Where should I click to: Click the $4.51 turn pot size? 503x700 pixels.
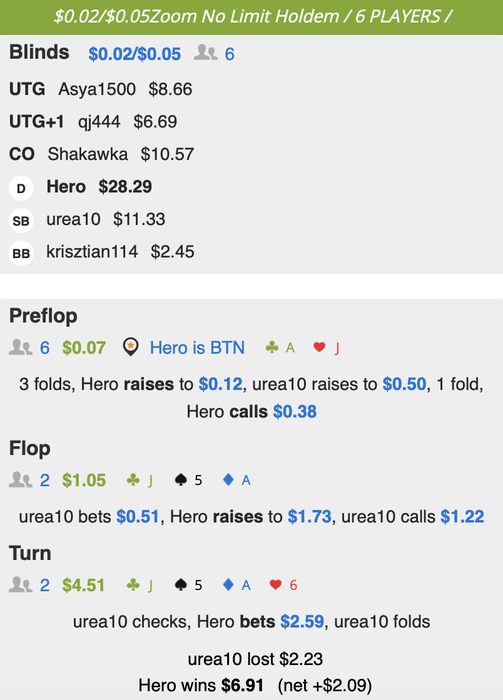tap(83, 585)
